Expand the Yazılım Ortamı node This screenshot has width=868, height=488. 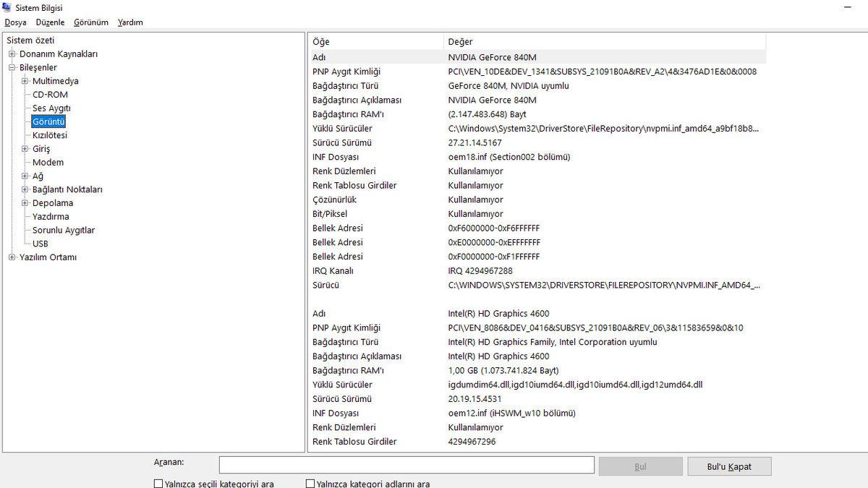12,257
